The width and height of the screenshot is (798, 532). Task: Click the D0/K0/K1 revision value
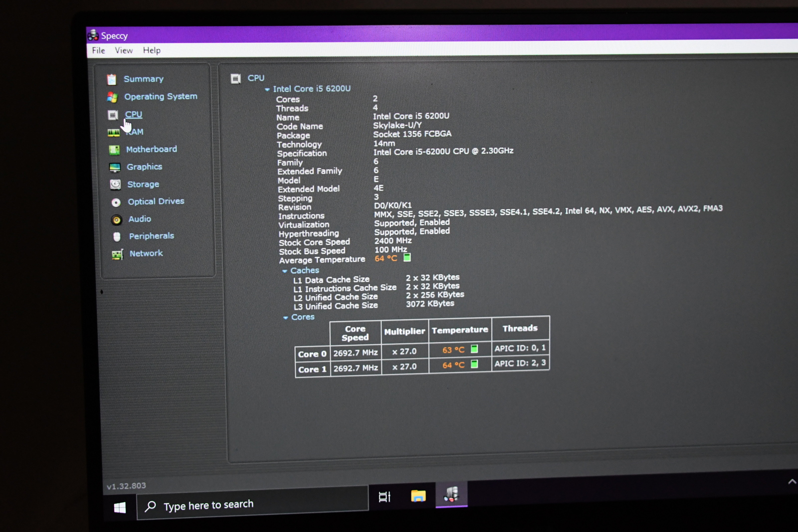point(393,205)
